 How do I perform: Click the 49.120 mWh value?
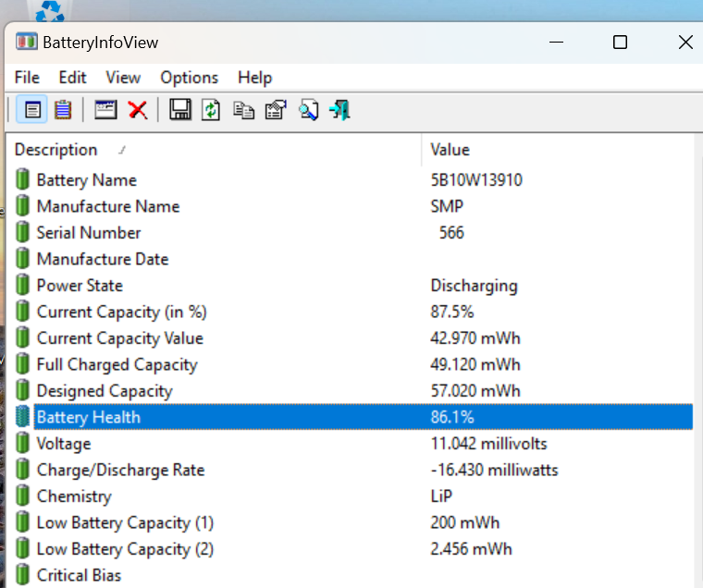point(475,365)
